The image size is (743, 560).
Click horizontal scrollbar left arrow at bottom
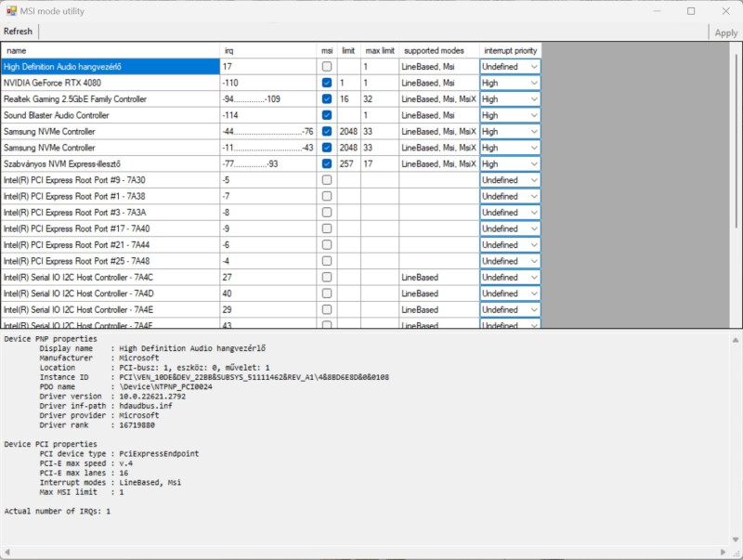tap(7, 552)
